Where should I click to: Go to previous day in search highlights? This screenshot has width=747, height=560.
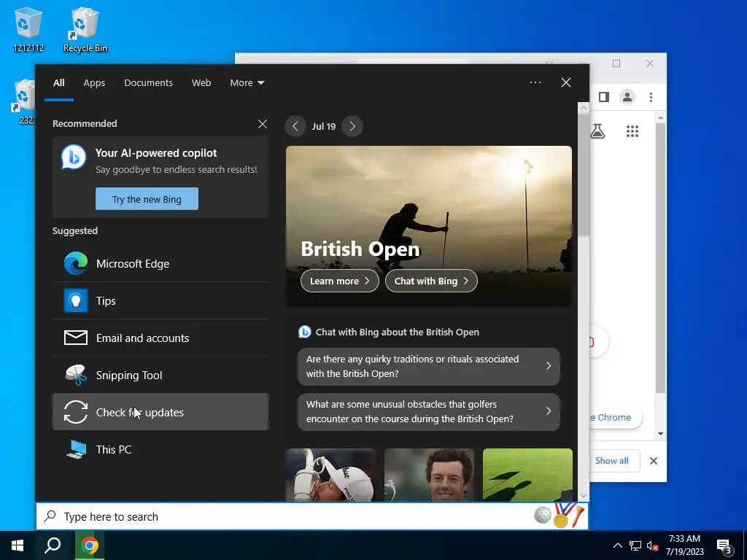coord(295,126)
